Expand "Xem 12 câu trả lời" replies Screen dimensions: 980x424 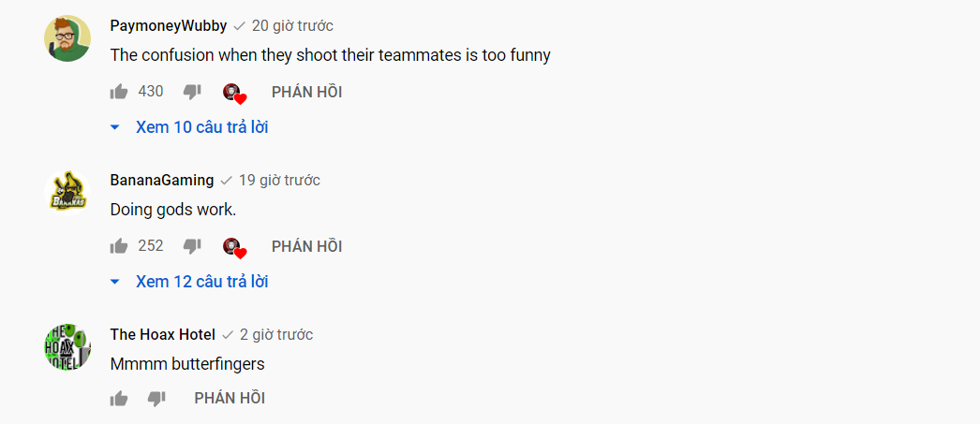point(201,282)
